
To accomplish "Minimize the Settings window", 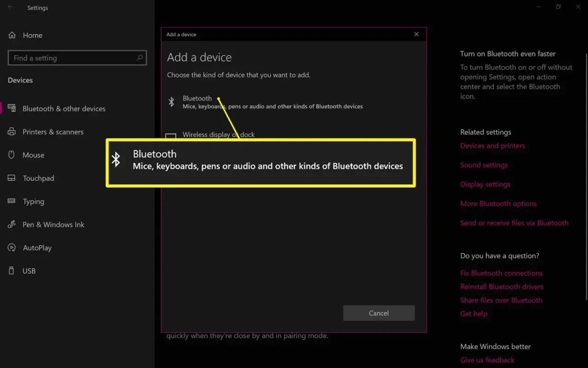I will [x=538, y=7].
